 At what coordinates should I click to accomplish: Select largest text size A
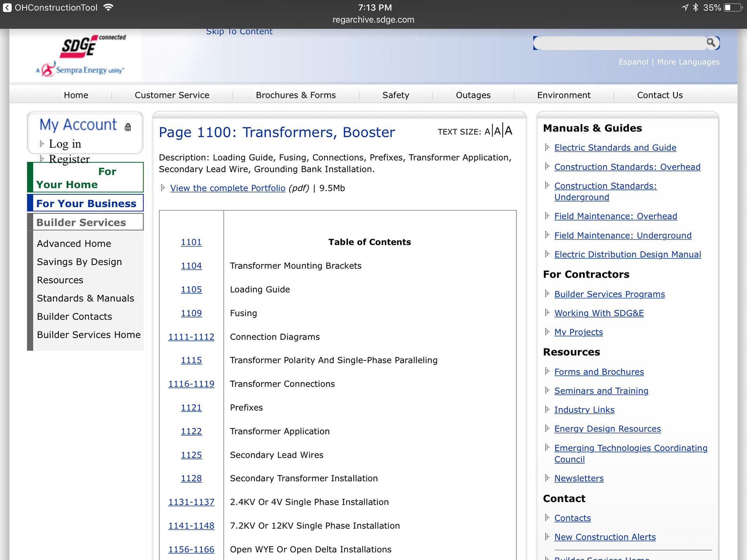click(509, 131)
